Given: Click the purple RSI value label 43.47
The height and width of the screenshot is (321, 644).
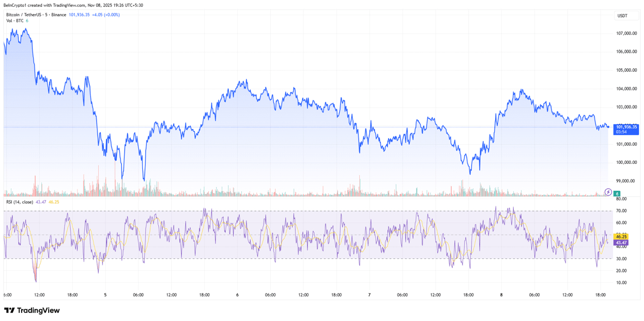Looking at the screenshot, I should 621,242.
